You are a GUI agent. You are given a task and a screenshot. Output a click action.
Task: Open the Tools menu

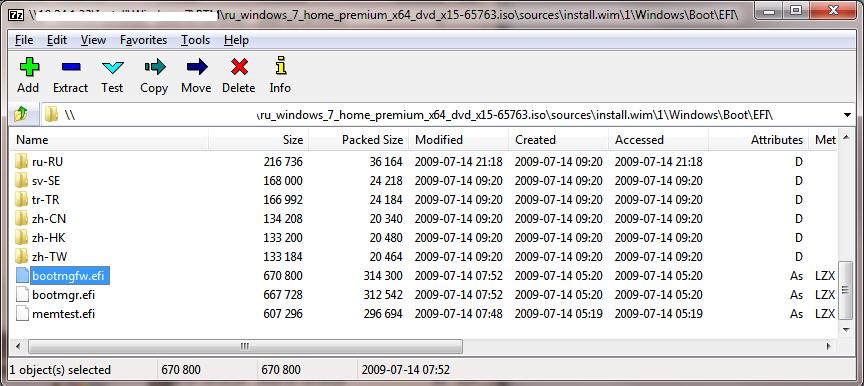coord(196,40)
